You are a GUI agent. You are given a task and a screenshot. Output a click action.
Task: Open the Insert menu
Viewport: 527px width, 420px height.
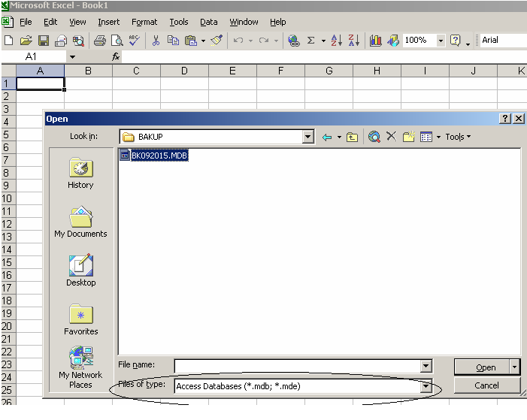(108, 23)
